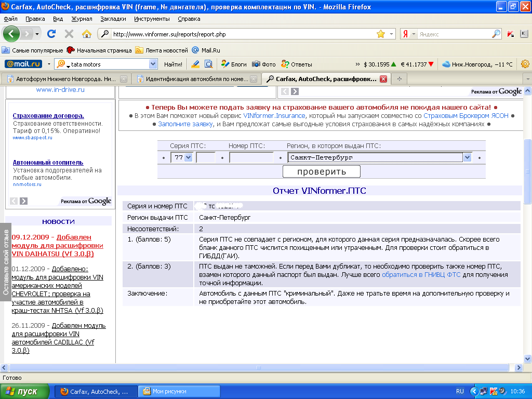The width and height of the screenshot is (532, 399).
Task: Click the проверить button
Action: tap(321, 171)
